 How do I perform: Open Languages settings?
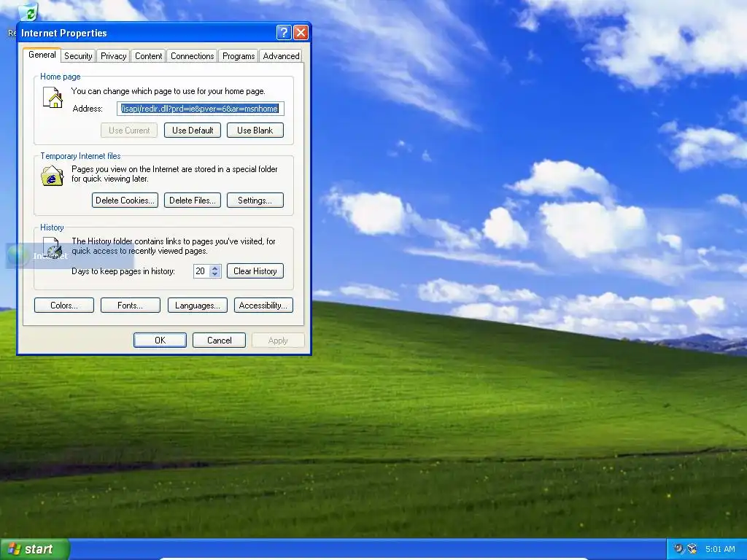click(197, 306)
